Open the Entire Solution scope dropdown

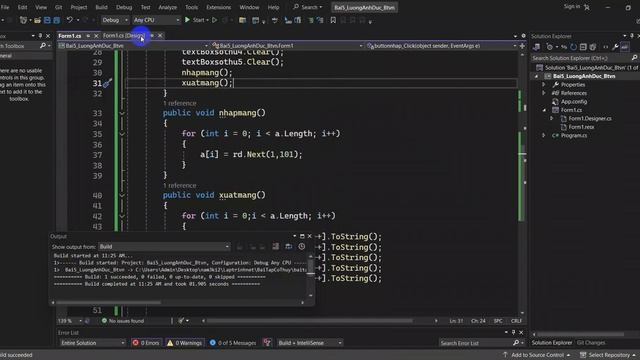coord(93,343)
